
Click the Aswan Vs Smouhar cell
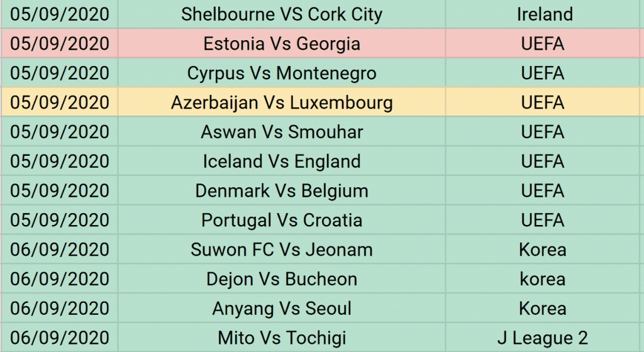[x=282, y=132]
